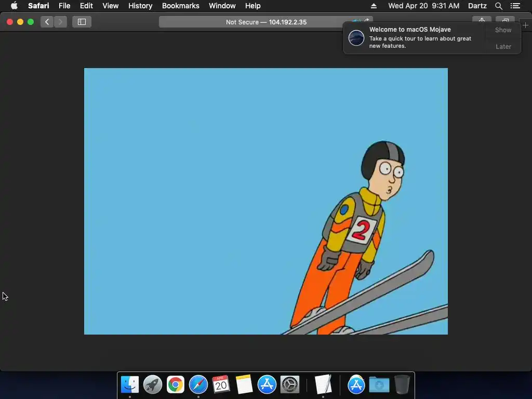Image resolution: width=532 pixels, height=399 pixels.
Task: Click the green full-screen window button
Action: 31,22
